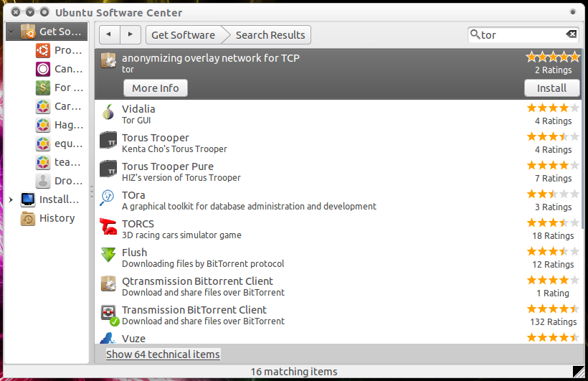
Task: Click the 12 Ratings text for Flush
Action: coord(553,264)
